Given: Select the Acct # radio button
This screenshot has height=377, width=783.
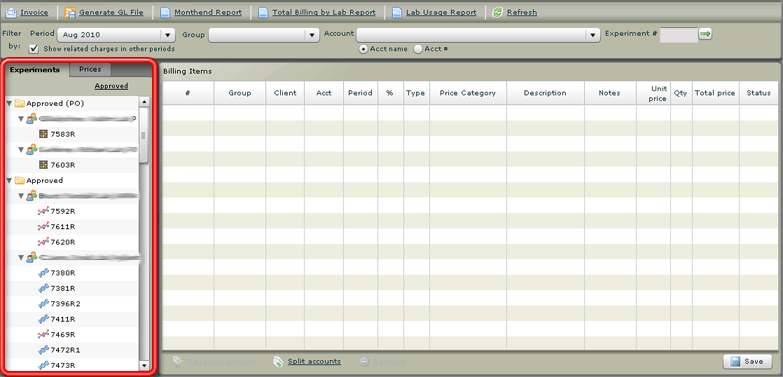Looking at the screenshot, I should 417,49.
